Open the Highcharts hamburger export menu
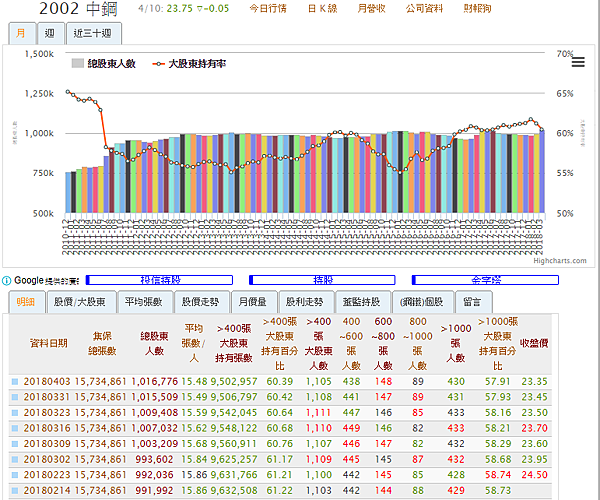 pyautogui.click(x=578, y=62)
